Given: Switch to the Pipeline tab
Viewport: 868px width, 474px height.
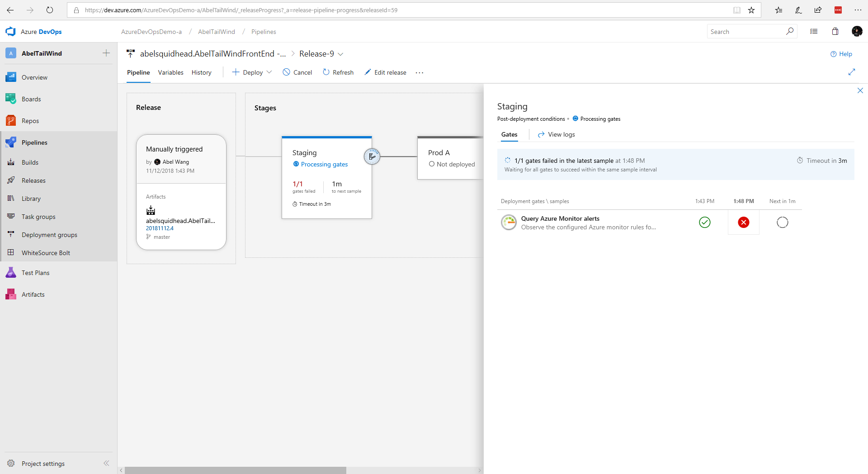Looking at the screenshot, I should coord(138,72).
